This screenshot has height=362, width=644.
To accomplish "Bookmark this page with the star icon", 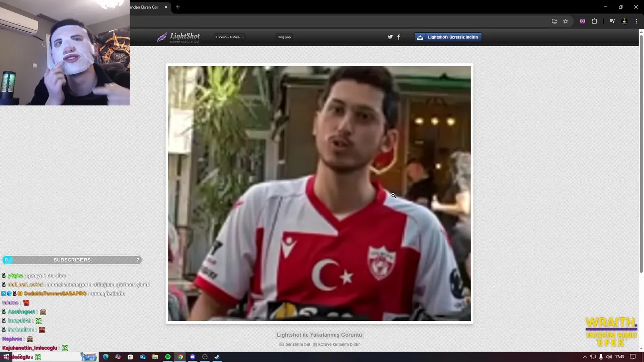I will (x=566, y=21).
